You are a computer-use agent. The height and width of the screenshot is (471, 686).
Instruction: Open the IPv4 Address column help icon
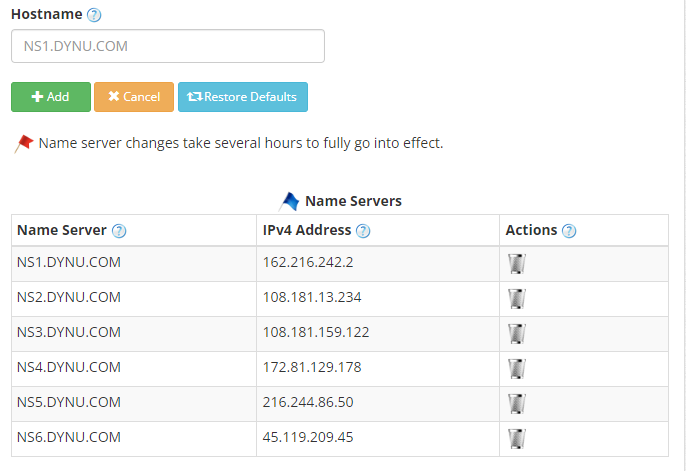tap(363, 231)
